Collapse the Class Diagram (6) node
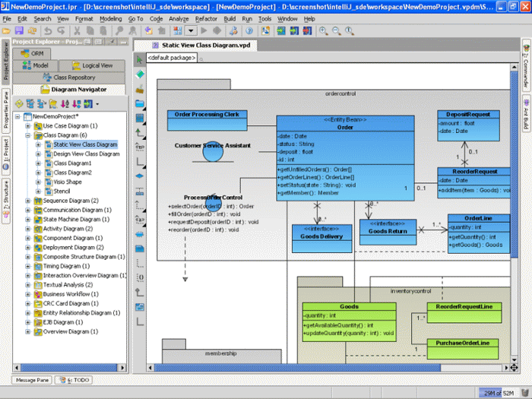 pos(28,135)
